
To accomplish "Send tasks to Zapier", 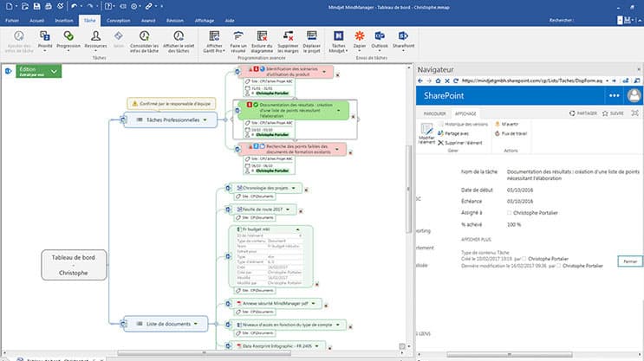I will tap(360, 41).
